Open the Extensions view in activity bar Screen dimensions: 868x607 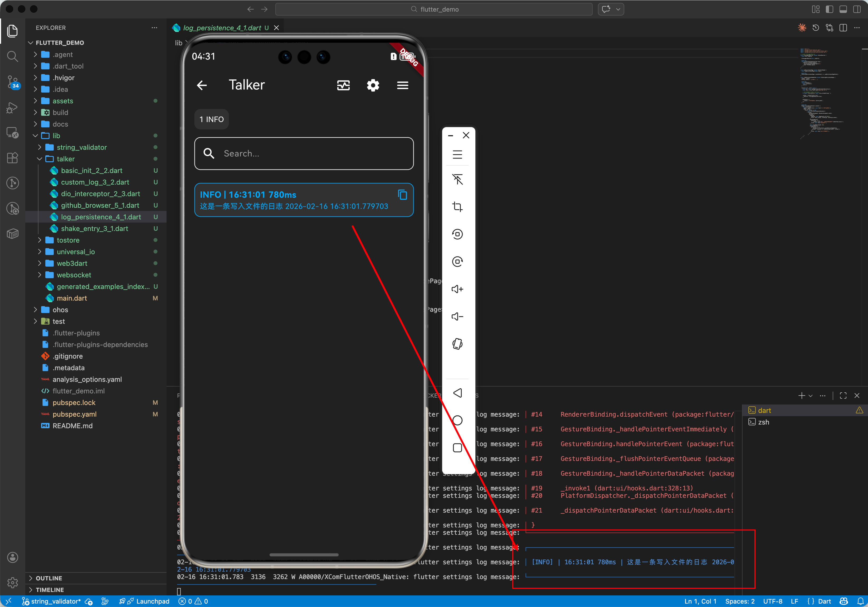[12, 158]
